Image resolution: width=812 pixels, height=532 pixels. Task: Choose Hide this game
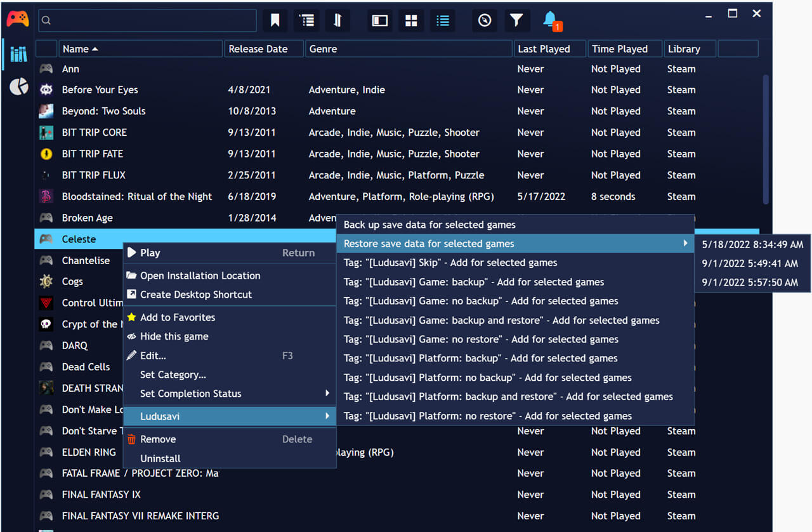(229, 336)
